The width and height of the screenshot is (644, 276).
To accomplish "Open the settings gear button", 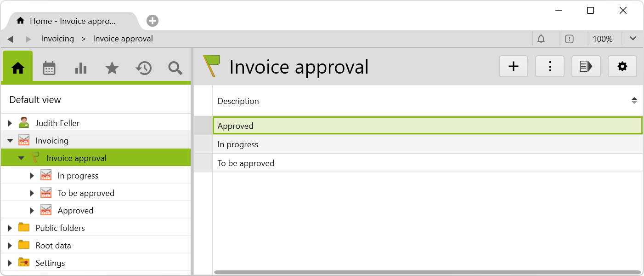I will click(622, 67).
